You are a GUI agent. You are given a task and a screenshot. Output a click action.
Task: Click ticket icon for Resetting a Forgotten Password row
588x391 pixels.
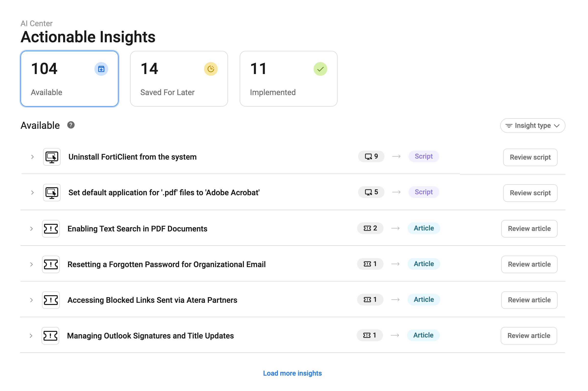point(51,264)
